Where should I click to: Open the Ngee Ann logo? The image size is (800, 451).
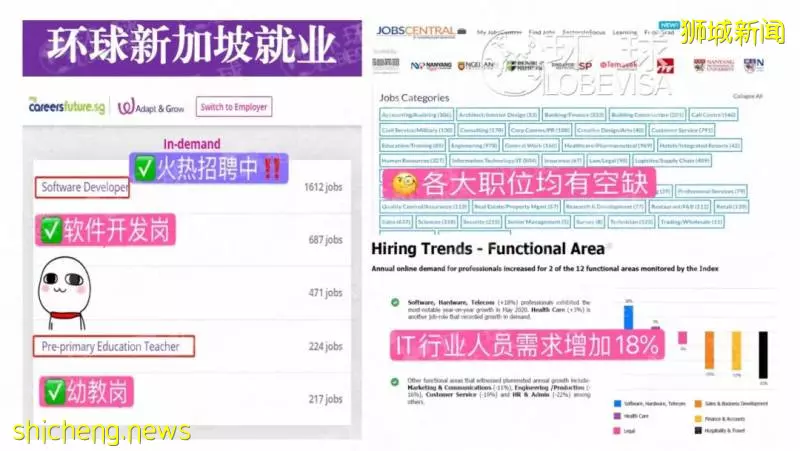pyautogui.click(x=477, y=65)
